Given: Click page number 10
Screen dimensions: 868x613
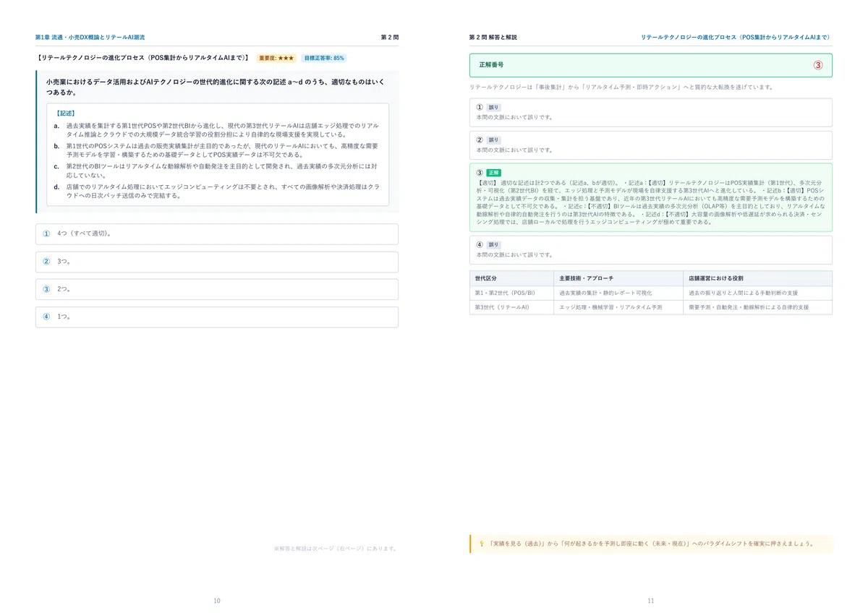Looking at the screenshot, I should pos(217,601).
